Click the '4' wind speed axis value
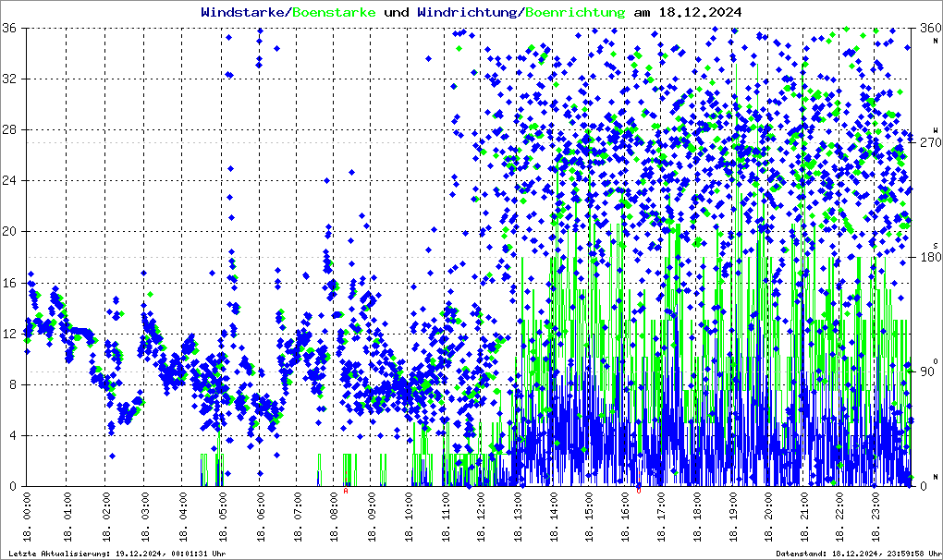943x560 pixels. [x=15, y=435]
